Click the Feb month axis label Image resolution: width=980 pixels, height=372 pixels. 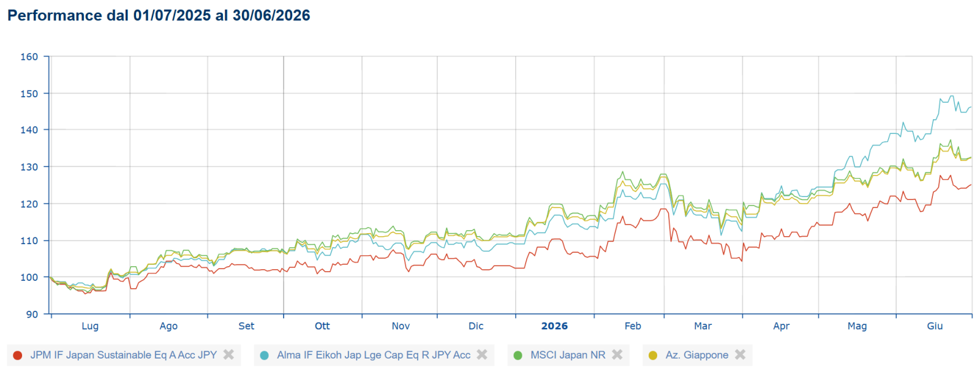633,326
